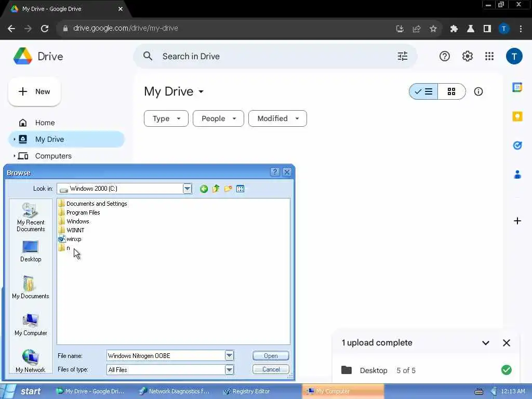Screen dimensions: 532x399
Task: Open Chrome side panel icon
Action: tap(487, 29)
